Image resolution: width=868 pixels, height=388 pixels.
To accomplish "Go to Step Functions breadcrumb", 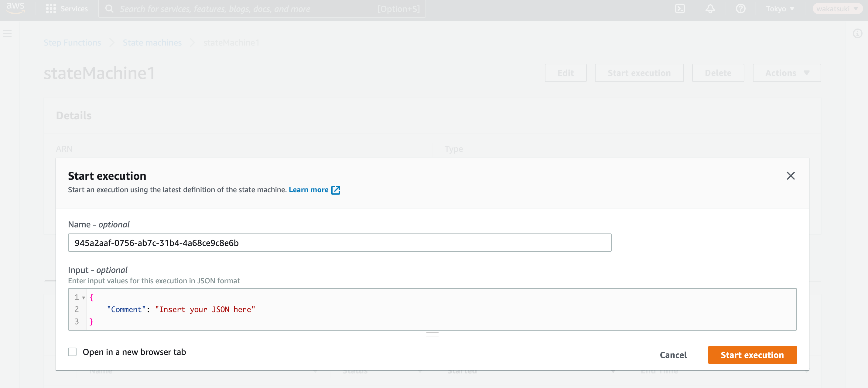I will pyautogui.click(x=72, y=43).
